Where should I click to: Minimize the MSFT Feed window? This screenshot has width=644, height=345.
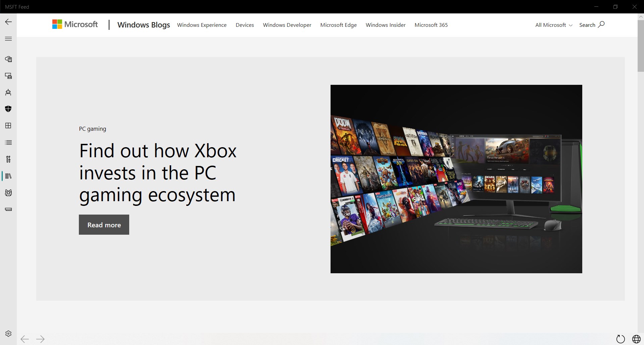click(x=596, y=7)
